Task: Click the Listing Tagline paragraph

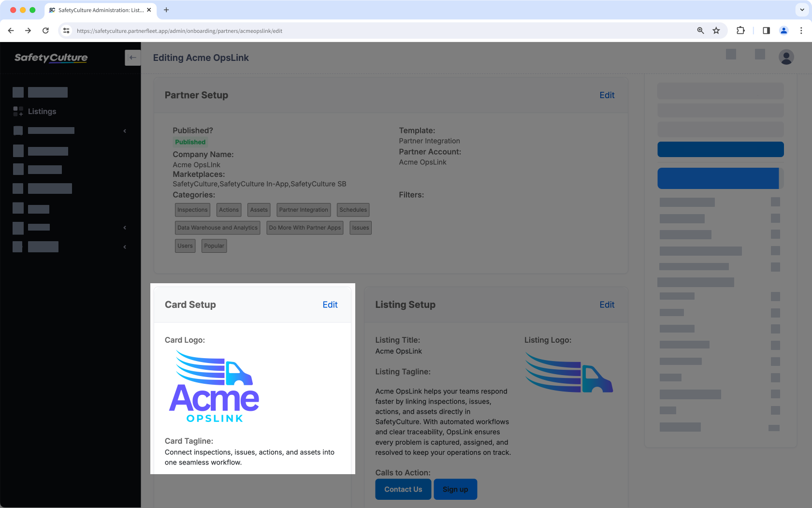Action: pyautogui.click(x=443, y=422)
